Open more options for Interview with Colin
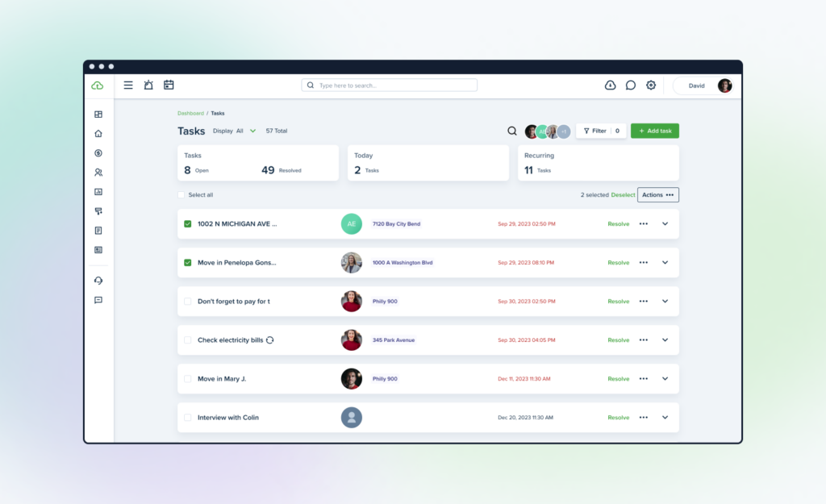826x504 pixels. (x=644, y=417)
